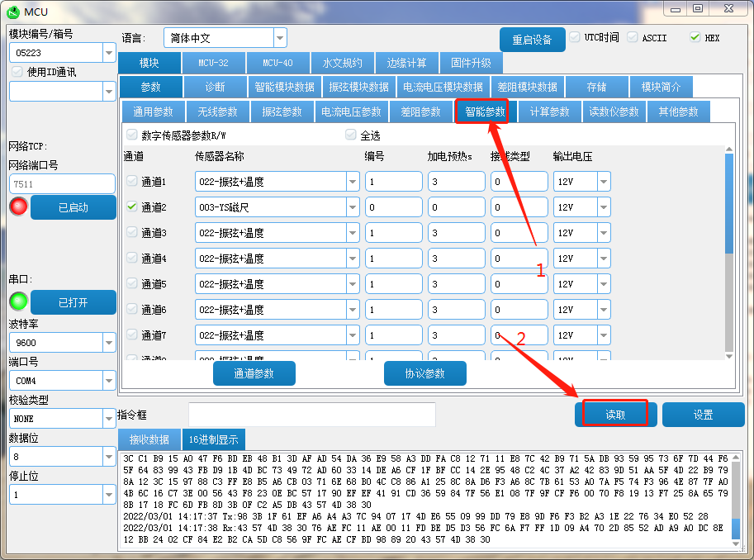Check the 全选 select-all checkbox
This screenshot has width=754, height=560.
pyautogui.click(x=351, y=135)
